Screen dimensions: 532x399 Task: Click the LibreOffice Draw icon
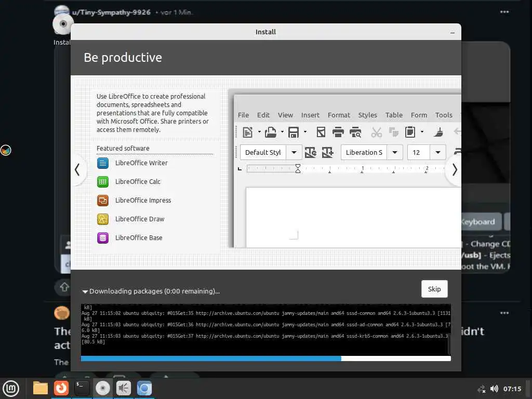coord(103,219)
